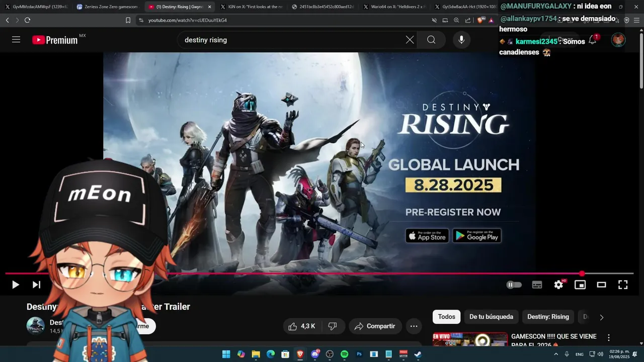
Task: Open Photoshop from the taskbar
Action: (x=359, y=354)
